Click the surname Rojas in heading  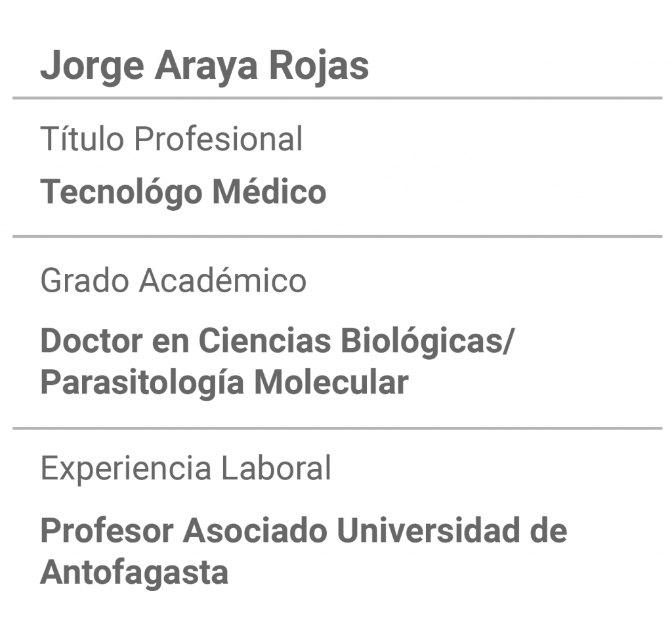pyautogui.click(x=319, y=65)
